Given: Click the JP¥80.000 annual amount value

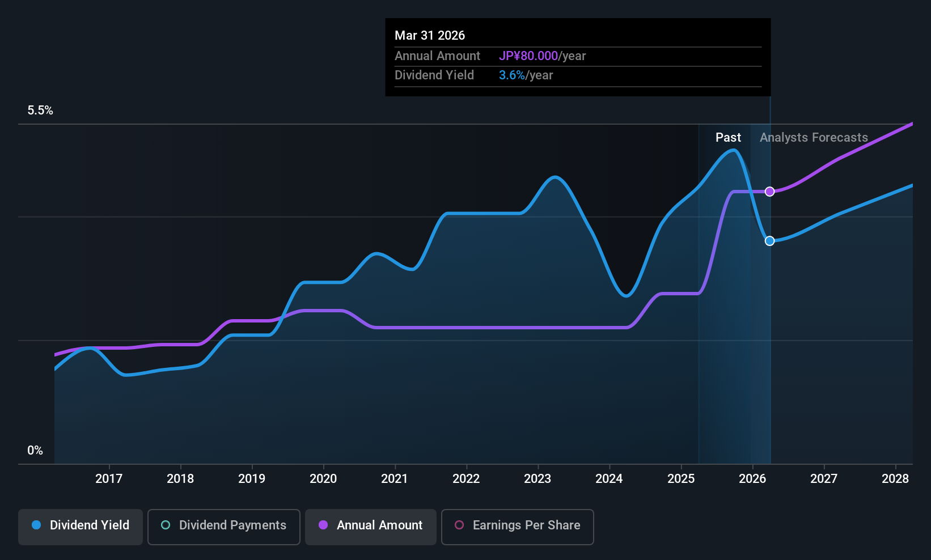Looking at the screenshot, I should point(528,56).
